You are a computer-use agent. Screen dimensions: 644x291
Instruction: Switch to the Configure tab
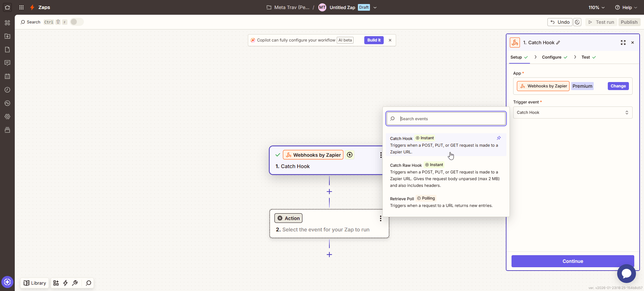tap(554, 57)
